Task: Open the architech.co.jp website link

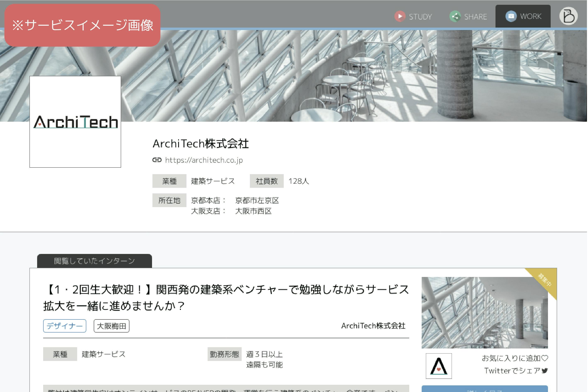Action: (x=204, y=160)
